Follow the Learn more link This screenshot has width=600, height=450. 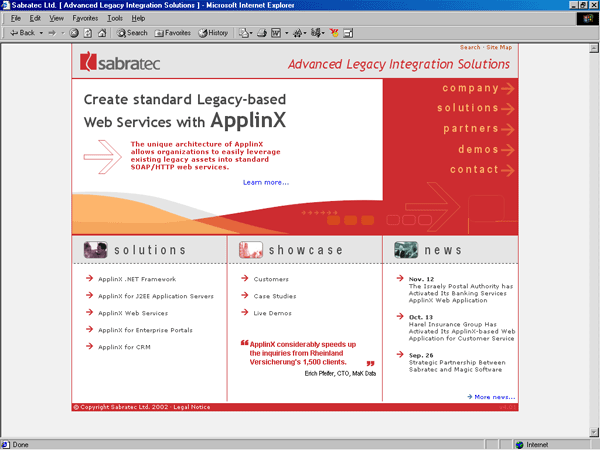pyautogui.click(x=266, y=183)
